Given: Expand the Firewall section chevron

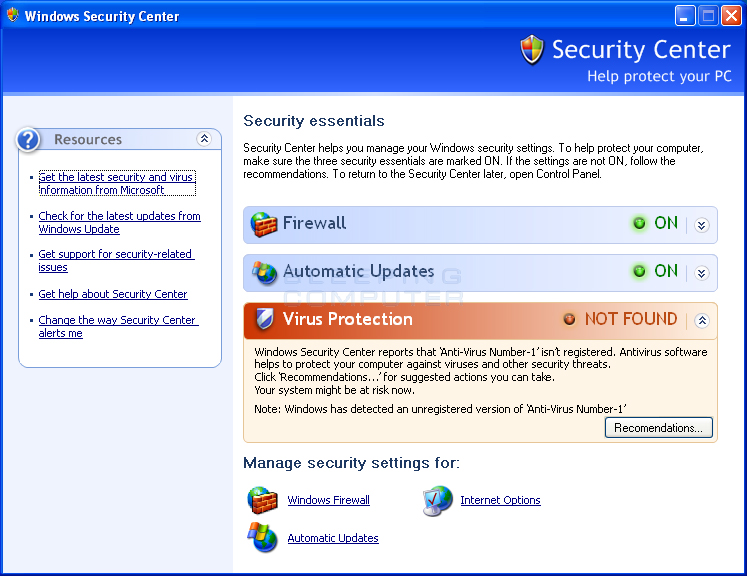Looking at the screenshot, I should coord(701,225).
